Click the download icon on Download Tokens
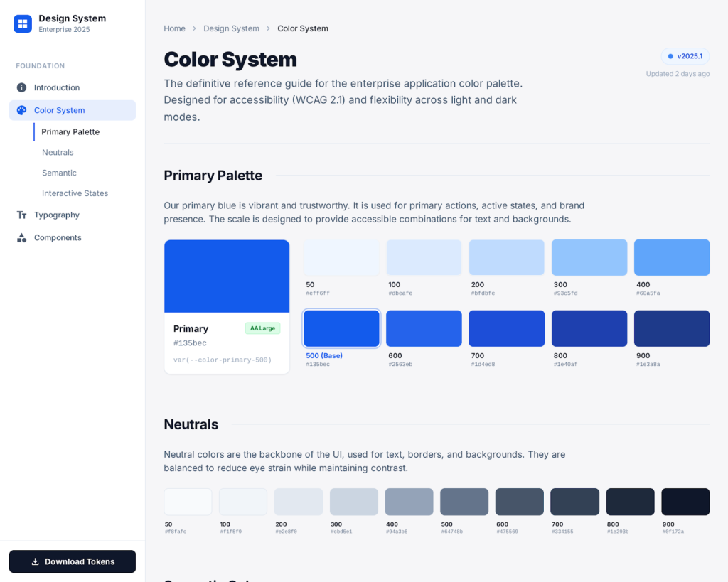728x582 pixels. (x=36, y=561)
